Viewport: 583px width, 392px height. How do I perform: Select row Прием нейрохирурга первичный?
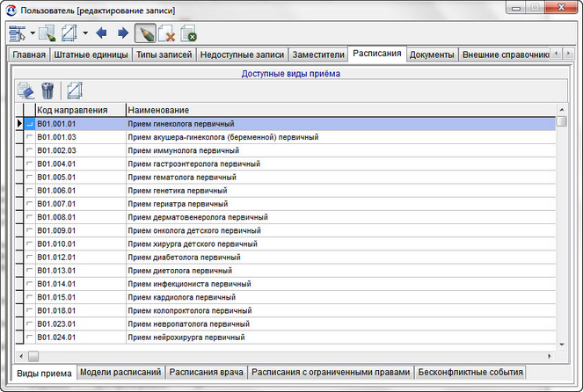click(x=286, y=338)
